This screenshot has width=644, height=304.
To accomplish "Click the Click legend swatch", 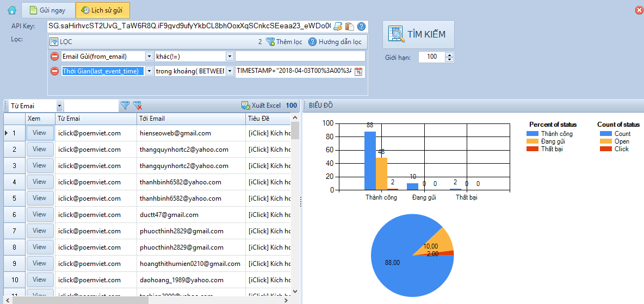I will [x=605, y=148].
